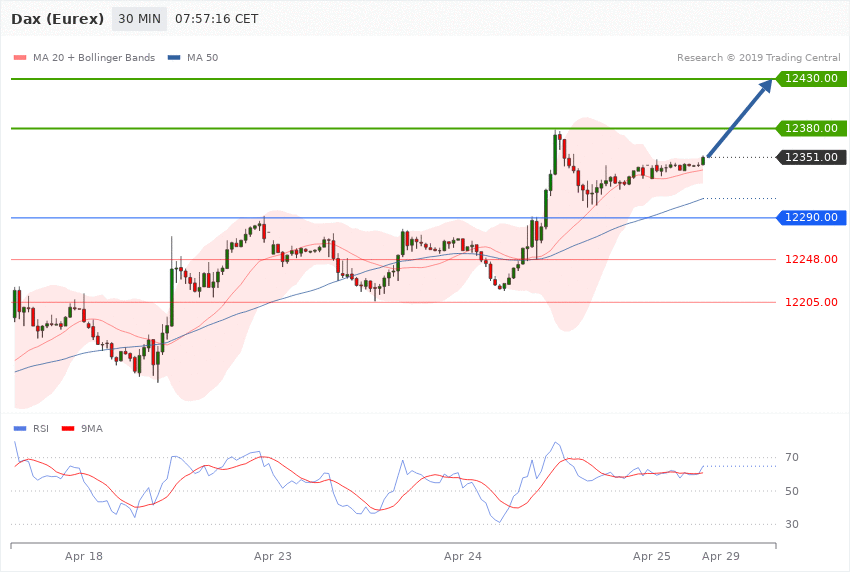Click the Apr 24 date label
850x576 pixels.
[462, 556]
